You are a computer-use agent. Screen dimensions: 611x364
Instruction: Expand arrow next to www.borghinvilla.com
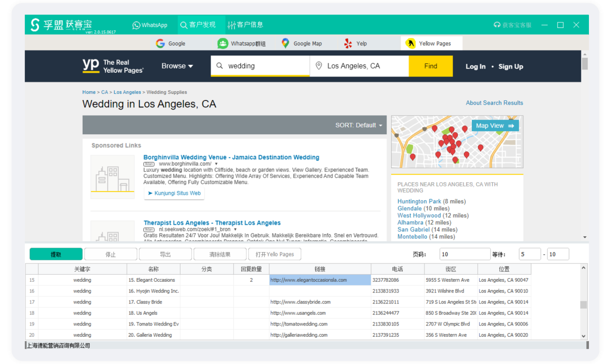pos(216,164)
